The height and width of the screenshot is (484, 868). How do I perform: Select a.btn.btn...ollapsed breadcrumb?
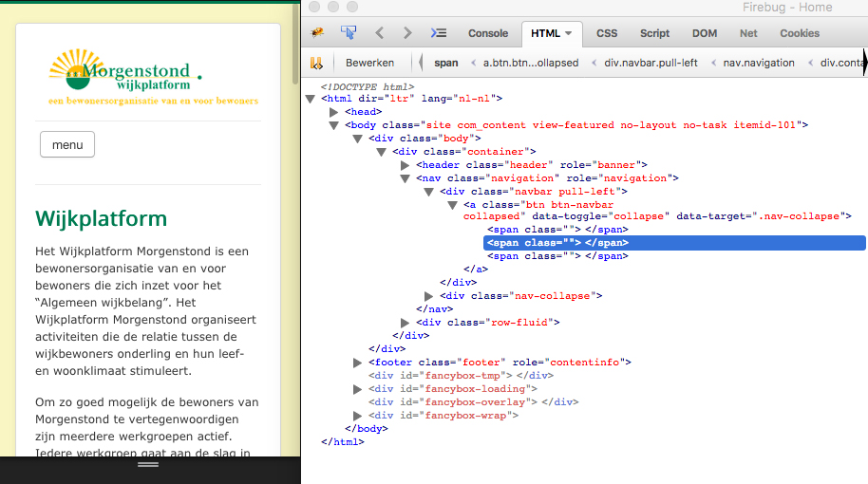[x=530, y=63]
